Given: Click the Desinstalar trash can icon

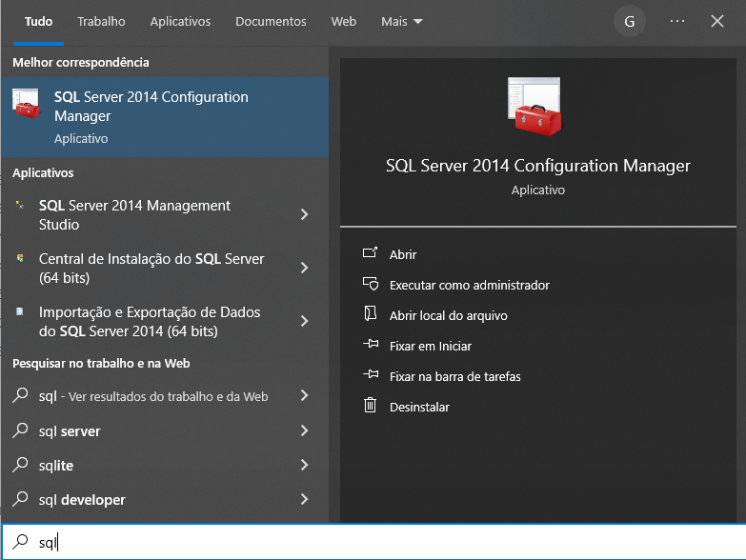Looking at the screenshot, I should tap(371, 406).
